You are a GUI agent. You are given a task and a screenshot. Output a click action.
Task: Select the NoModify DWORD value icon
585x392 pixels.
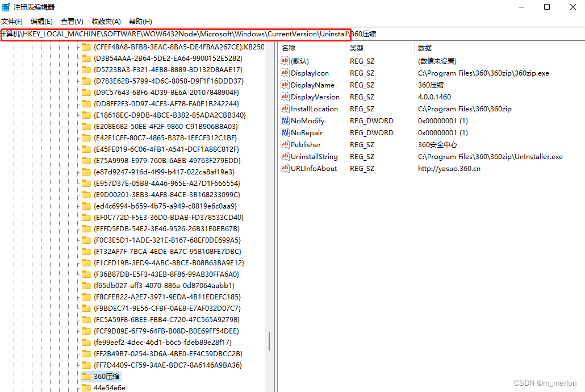pos(285,120)
